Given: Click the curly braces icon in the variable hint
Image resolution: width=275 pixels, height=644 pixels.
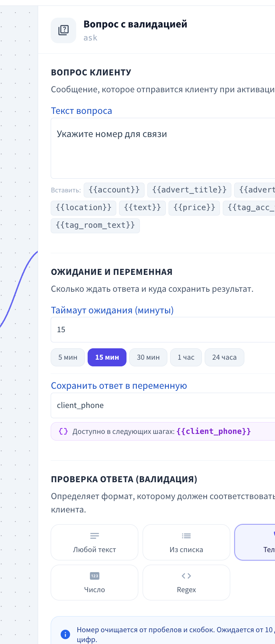Looking at the screenshot, I should pos(63,432).
